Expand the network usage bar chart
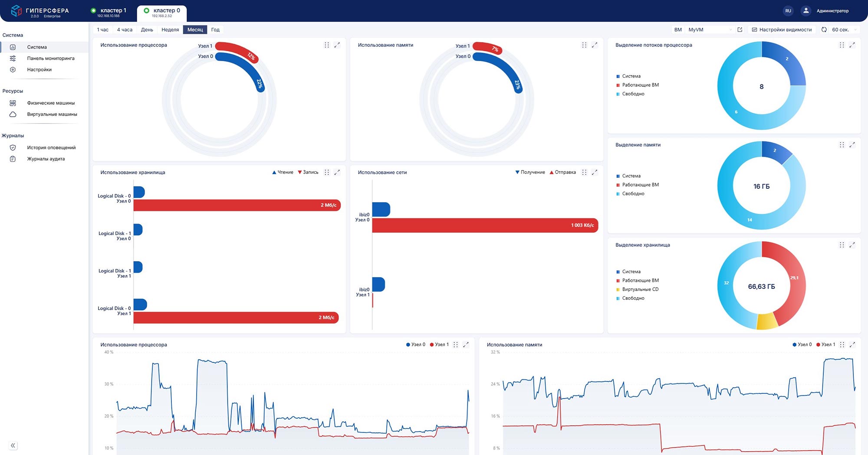The height and width of the screenshot is (455, 868). (595, 172)
